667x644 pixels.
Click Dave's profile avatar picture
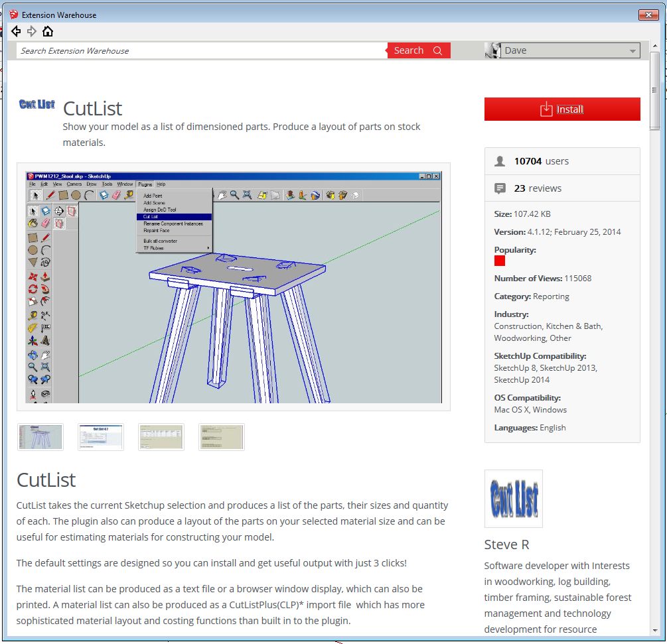(492, 51)
